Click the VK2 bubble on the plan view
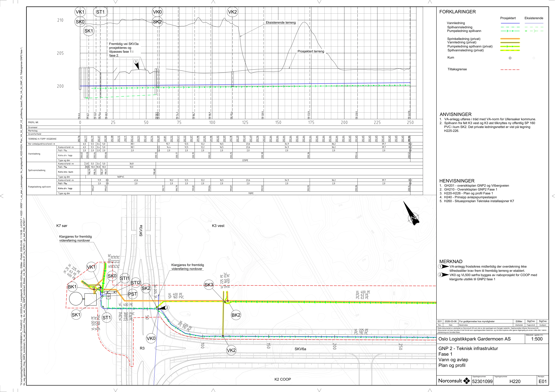 point(231,350)
